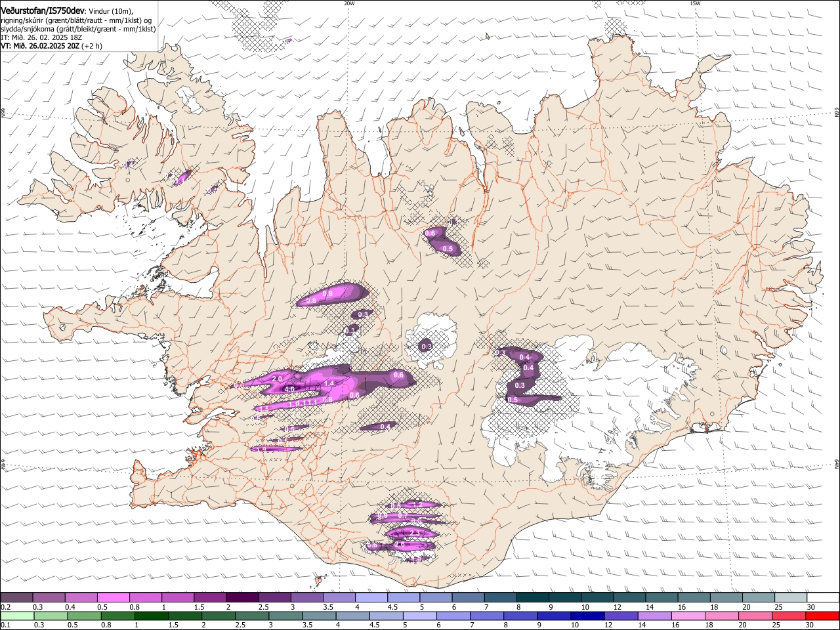Click the 'VT: Mið. 26.02.2025 20Z (+2 h)' line
Image resolution: width=840 pixels, height=630 pixels.
pos(51,46)
